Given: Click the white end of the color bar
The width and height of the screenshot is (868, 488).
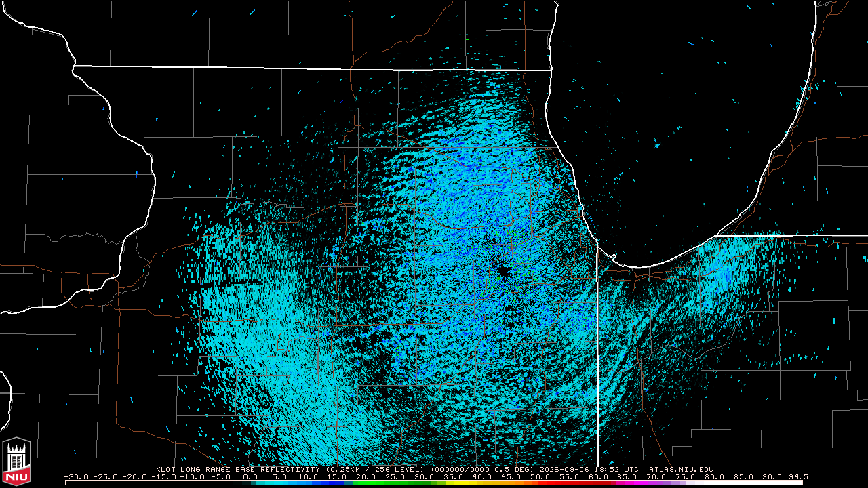Looking at the screenshot, I should click(x=746, y=483).
